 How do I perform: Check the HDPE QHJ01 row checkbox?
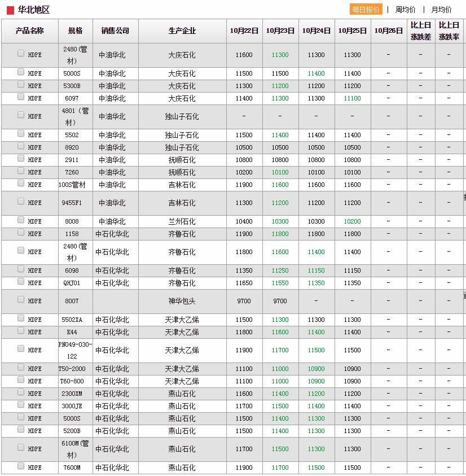[x=21, y=281]
